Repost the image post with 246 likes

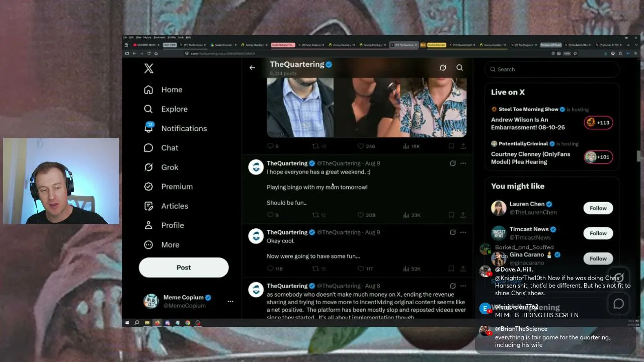319,146
